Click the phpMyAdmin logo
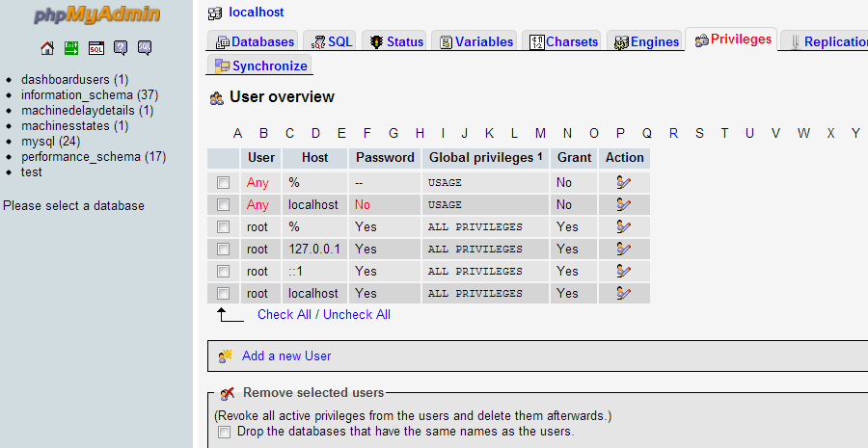868x448 pixels. [96, 15]
